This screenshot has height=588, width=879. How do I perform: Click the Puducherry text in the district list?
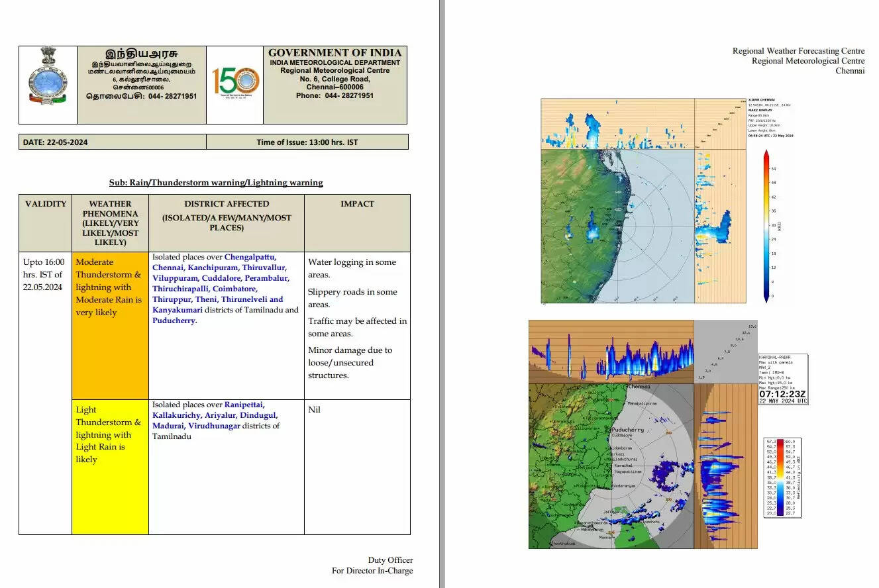point(174,320)
